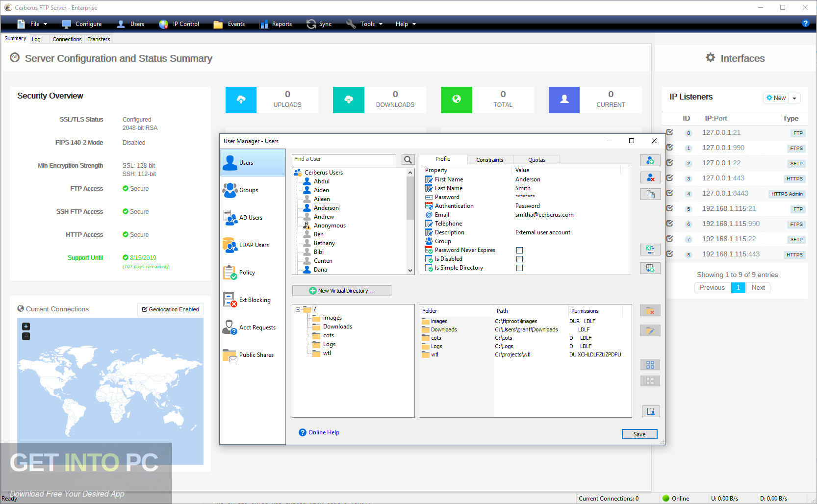The image size is (817, 504).
Task: Click New Virtual Directory button
Action: (341, 291)
